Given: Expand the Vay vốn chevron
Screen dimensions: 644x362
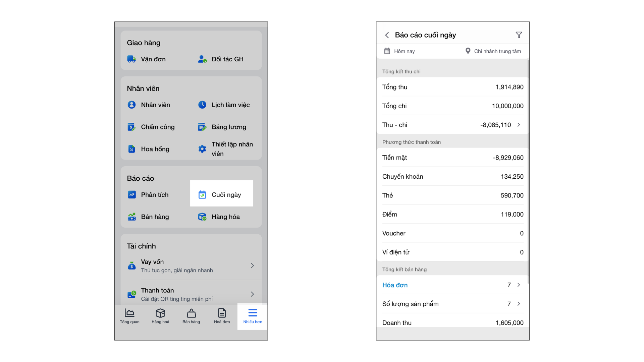Looking at the screenshot, I should [x=252, y=265].
